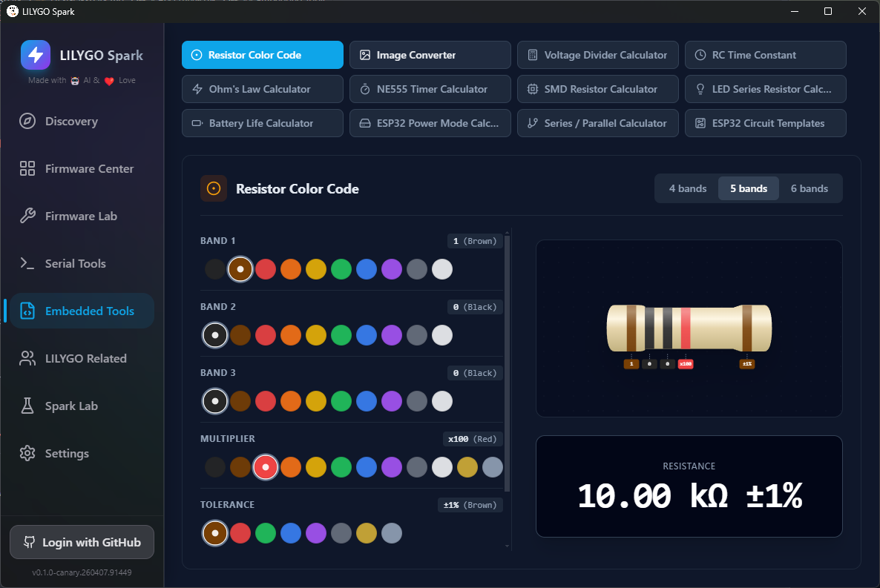
Task: Click the LILYGO Spark lightning logo
Action: pos(36,55)
